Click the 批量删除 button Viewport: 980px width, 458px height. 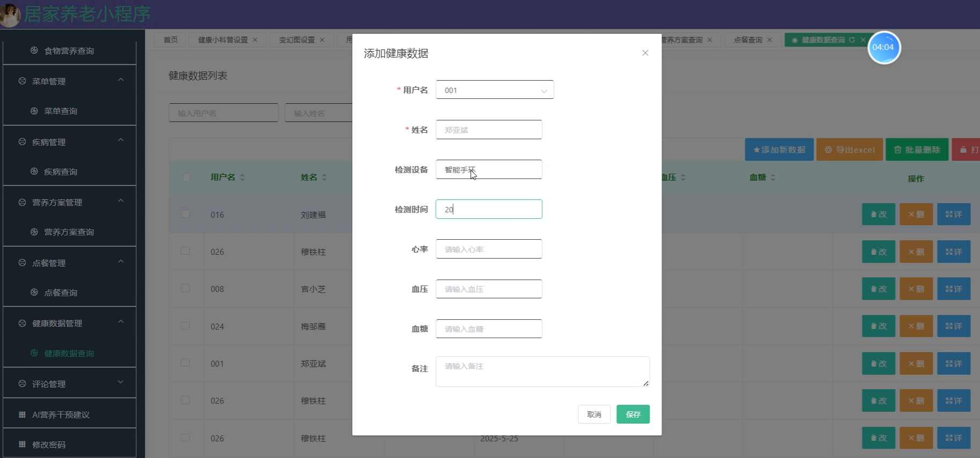(x=917, y=149)
